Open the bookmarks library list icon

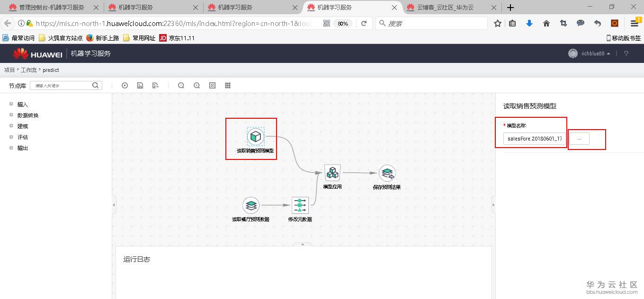(512, 23)
